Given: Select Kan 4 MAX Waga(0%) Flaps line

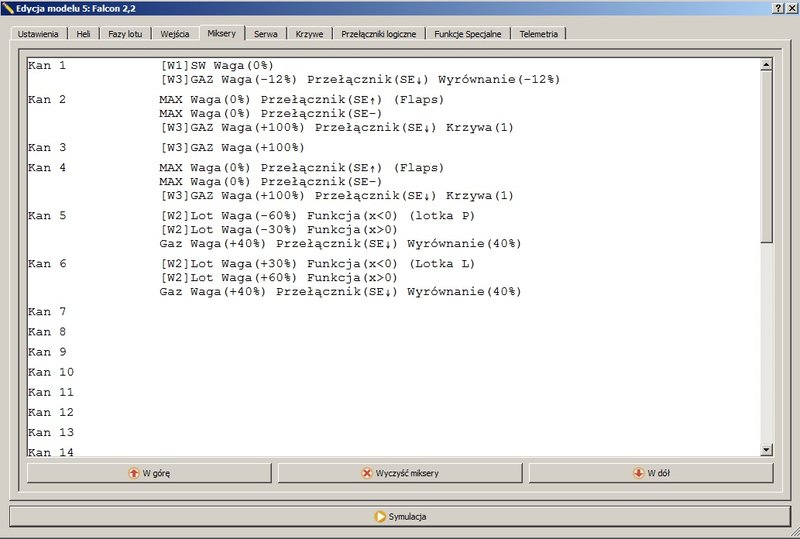Looking at the screenshot, I should click(302, 168).
